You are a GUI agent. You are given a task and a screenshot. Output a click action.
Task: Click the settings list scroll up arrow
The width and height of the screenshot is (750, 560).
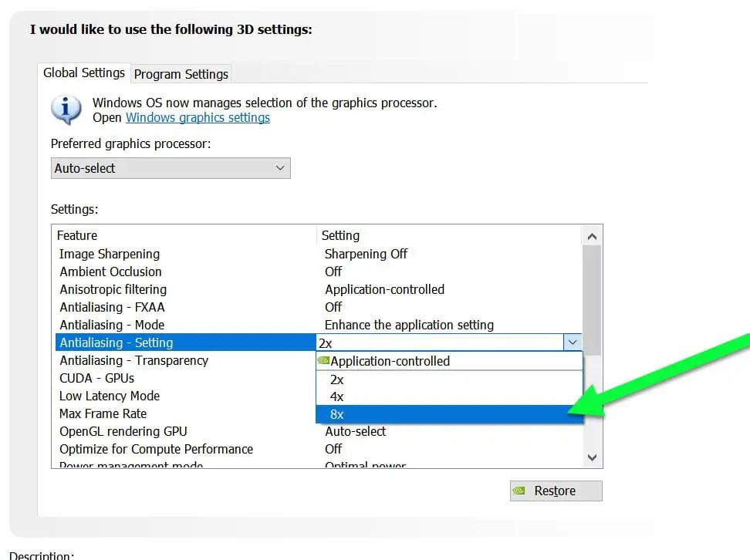(592, 236)
